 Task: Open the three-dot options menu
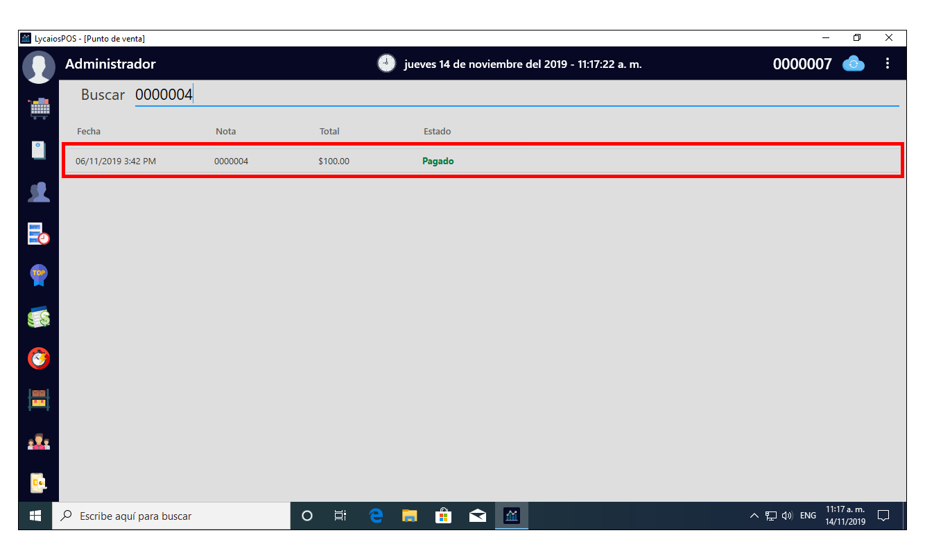(888, 64)
